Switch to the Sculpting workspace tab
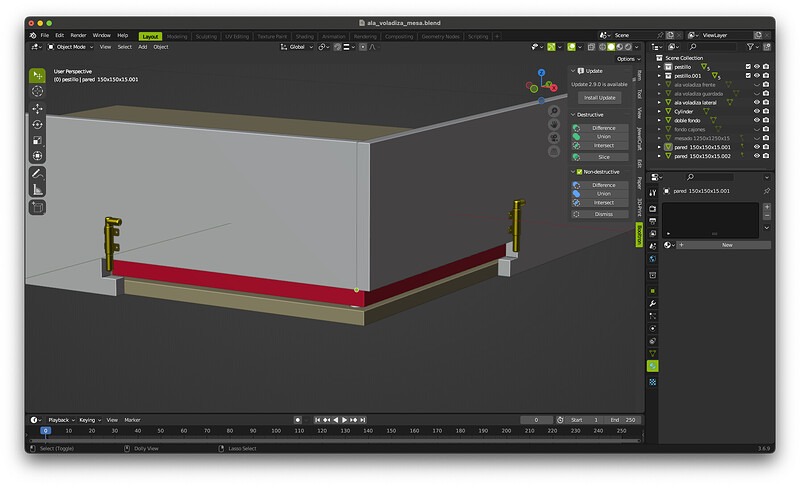The height and width of the screenshot is (486, 800). [206, 36]
